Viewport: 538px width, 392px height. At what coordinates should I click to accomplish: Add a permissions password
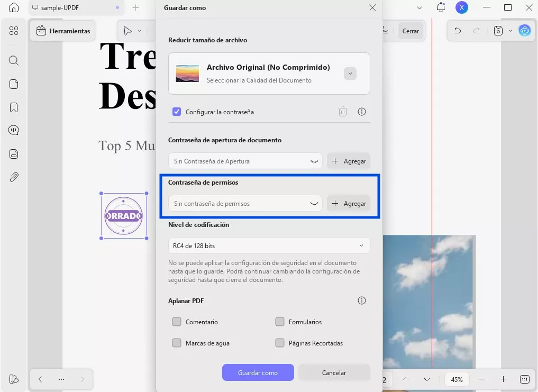tap(349, 203)
